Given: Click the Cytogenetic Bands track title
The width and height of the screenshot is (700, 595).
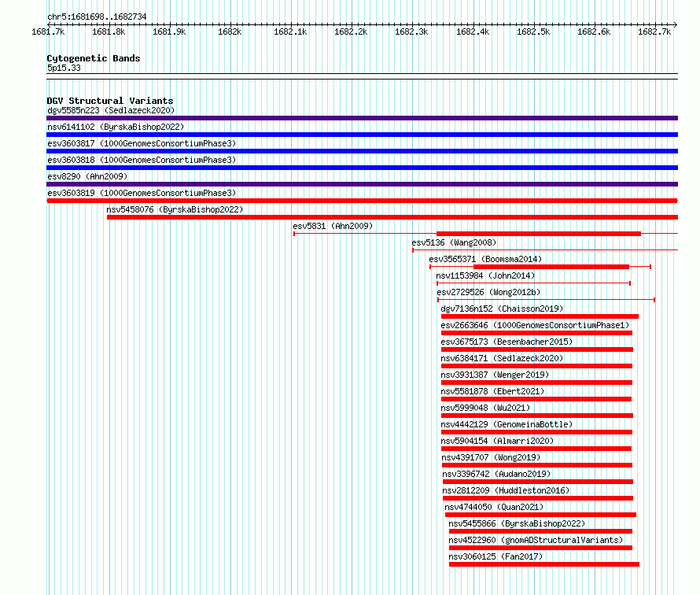Looking at the screenshot, I should [94, 58].
